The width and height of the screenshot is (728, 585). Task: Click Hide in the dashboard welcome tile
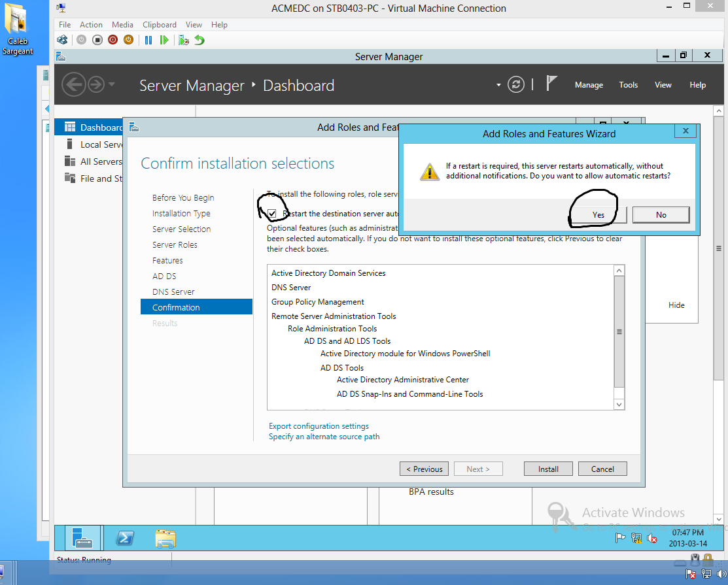[x=676, y=305]
